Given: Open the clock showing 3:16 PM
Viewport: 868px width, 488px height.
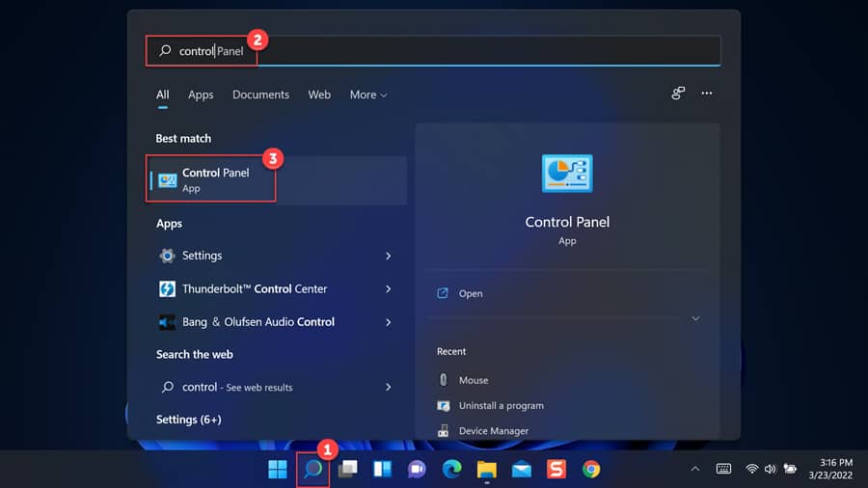Looking at the screenshot, I should pyautogui.click(x=830, y=469).
